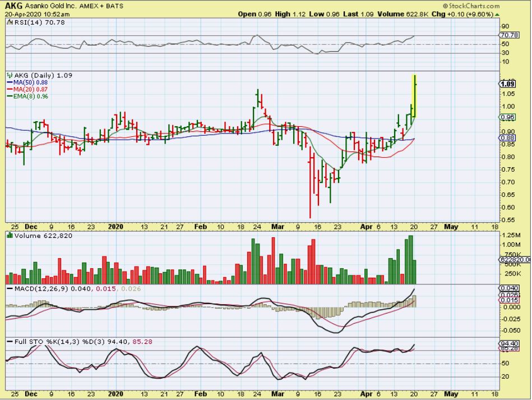This screenshot has height=400, width=532.
Task: Click the green EMA(8) 0.96 legend entry
Action: 27,96
